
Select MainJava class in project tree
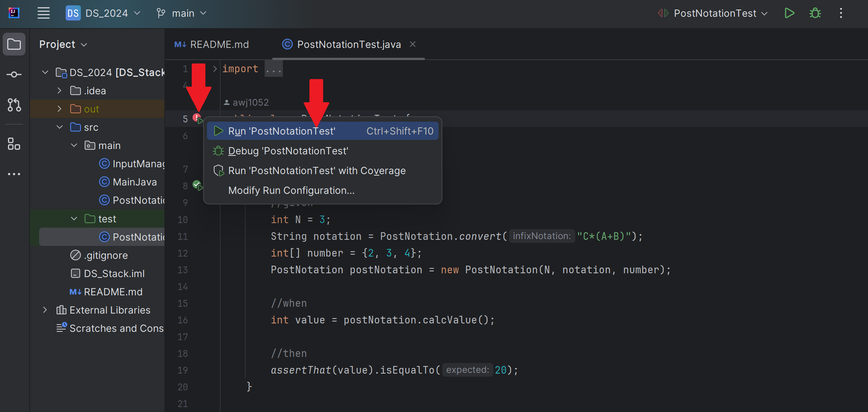click(134, 182)
